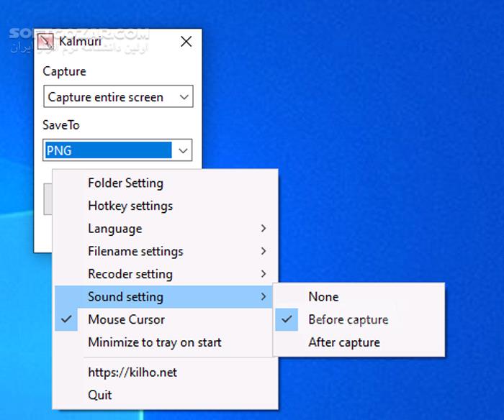Image resolution: width=504 pixels, height=420 pixels.
Task: Expand the Language submenu
Action: pos(114,229)
